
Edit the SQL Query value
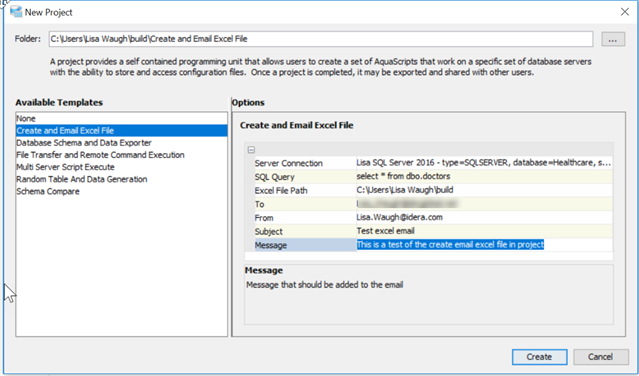pyautogui.click(x=484, y=176)
